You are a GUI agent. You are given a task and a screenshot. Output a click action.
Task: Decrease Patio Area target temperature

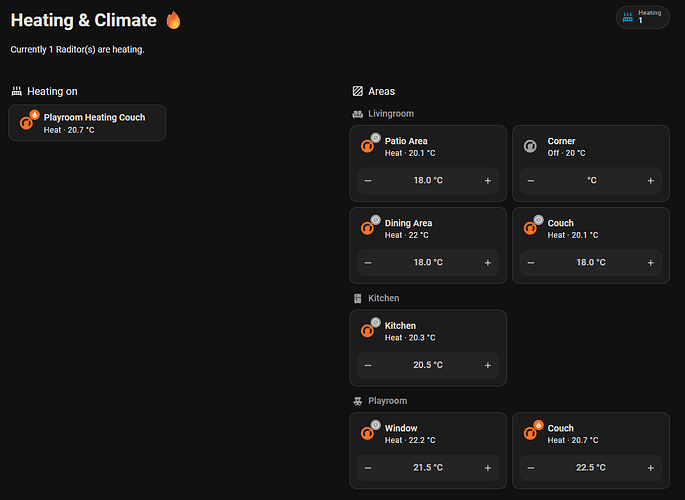(x=368, y=181)
